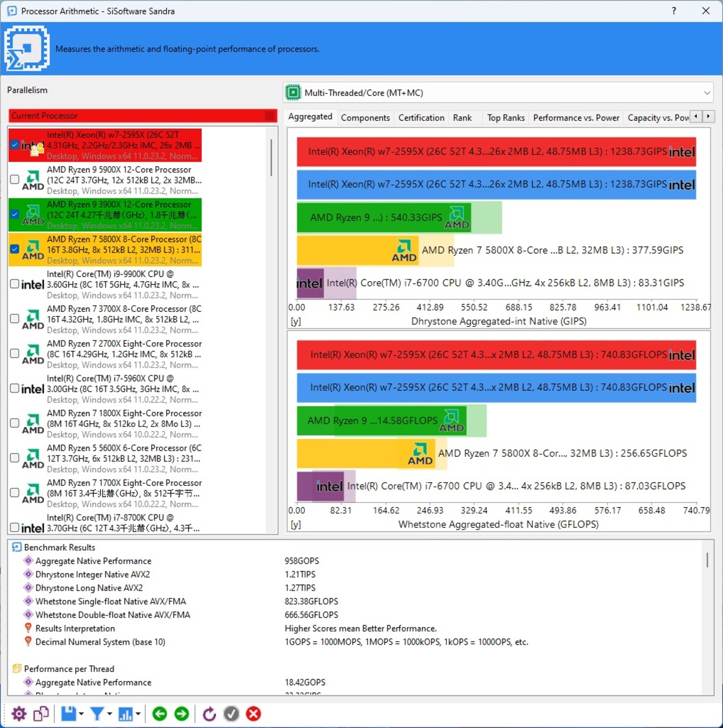723x728 pixels.
Task: Click the Benchmark Results section icon
Action: coord(17,548)
